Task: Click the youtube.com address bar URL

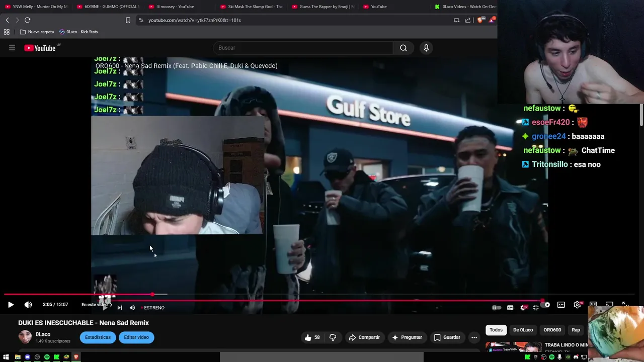Action: tap(195, 20)
